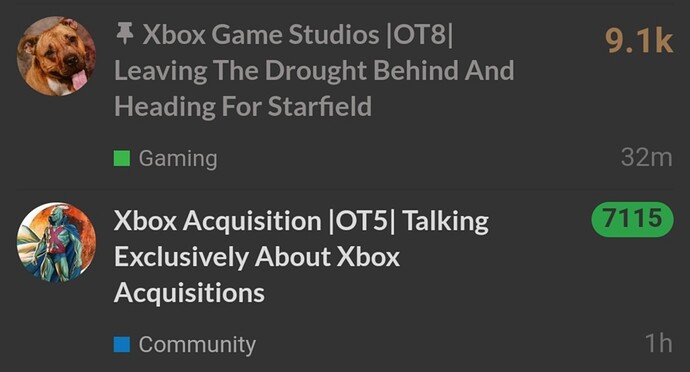Select the blue Community category square
The height and width of the screenshot is (372, 690).
pos(122,344)
